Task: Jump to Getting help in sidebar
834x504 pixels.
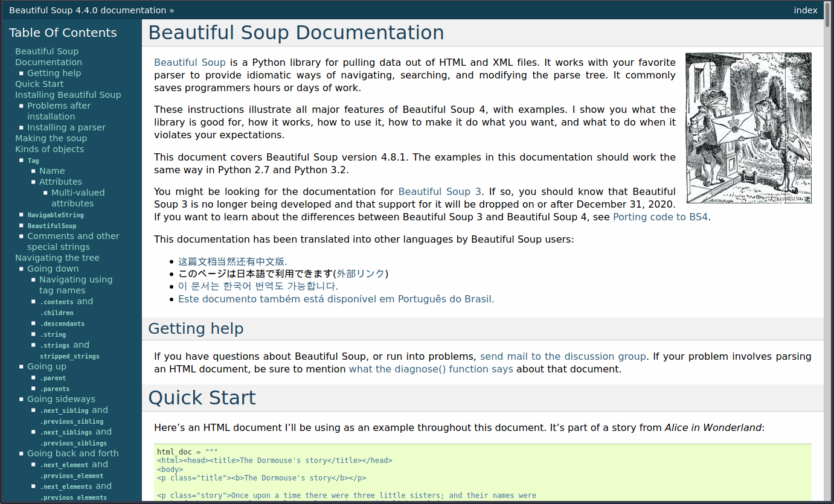Action: coord(54,73)
